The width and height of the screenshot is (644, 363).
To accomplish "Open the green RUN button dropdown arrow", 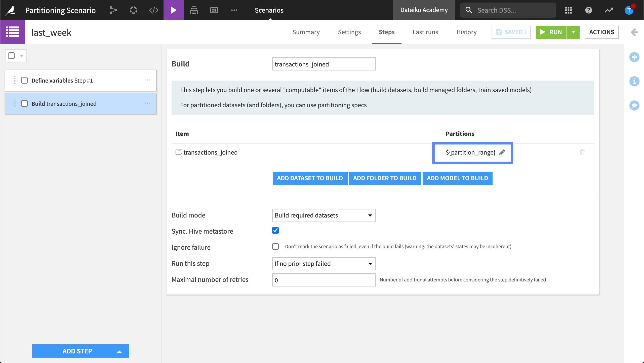I will point(573,32).
